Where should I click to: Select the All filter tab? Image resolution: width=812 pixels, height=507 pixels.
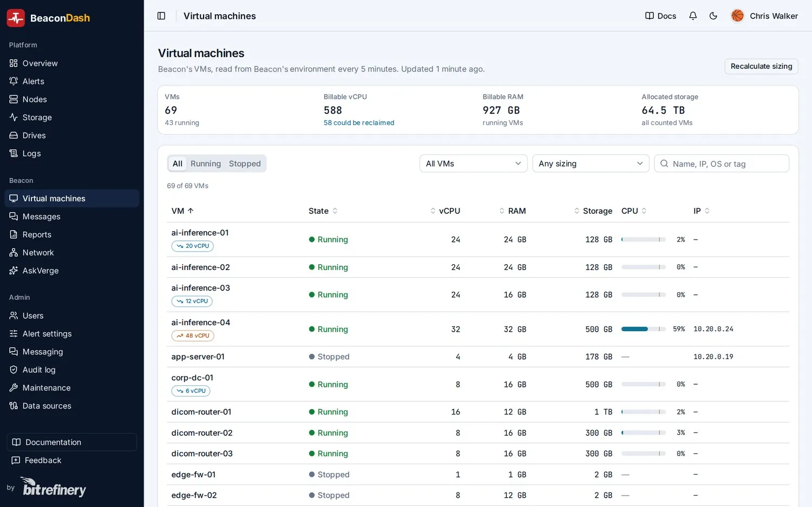click(x=178, y=163)
